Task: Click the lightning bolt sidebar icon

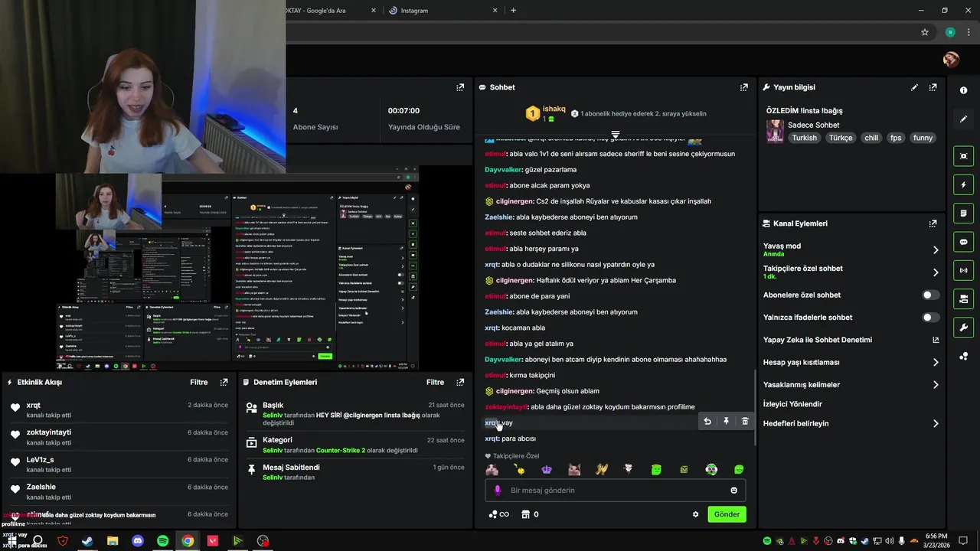Action: click(x=963, y=185)
